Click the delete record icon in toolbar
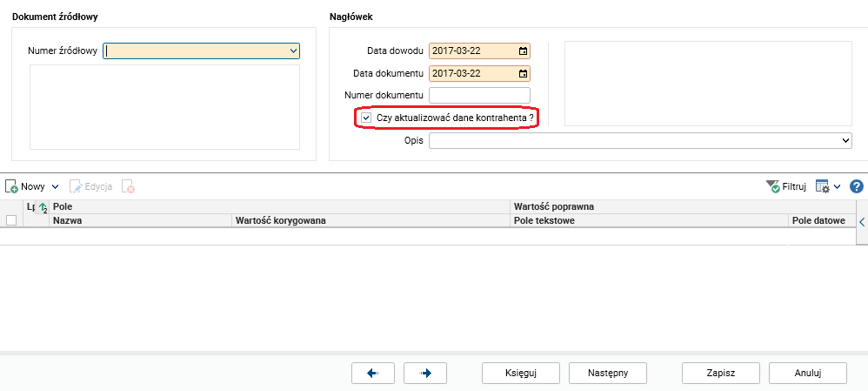The image size is (868, 391). point(129,186)
